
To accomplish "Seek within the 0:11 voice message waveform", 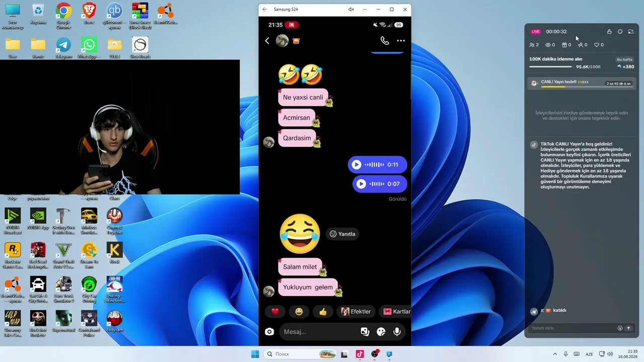I will (374, 164).
